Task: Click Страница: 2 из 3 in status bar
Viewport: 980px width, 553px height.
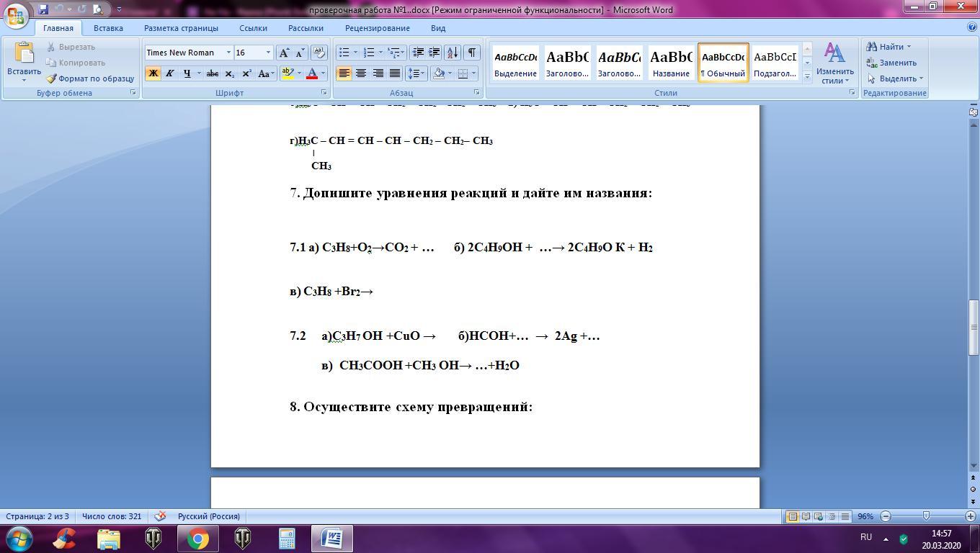Action: 37,516
